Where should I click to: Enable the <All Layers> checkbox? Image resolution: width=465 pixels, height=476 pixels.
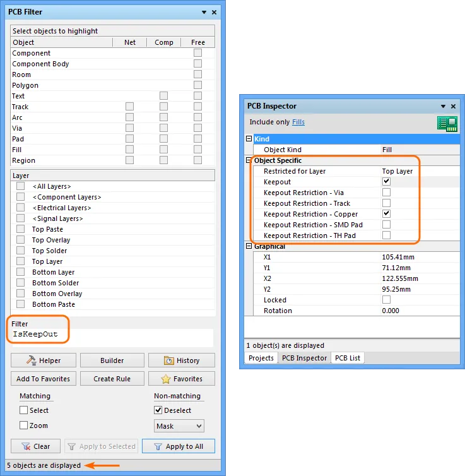coord(20,186)
